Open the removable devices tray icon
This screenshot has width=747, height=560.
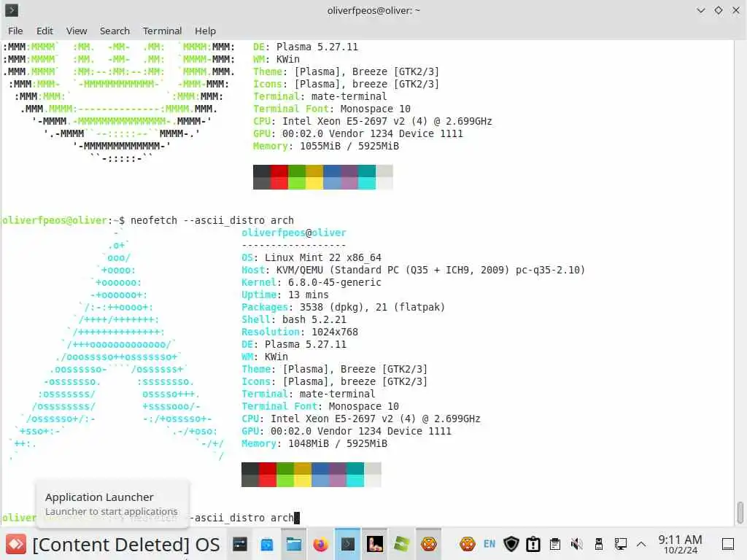point(599,544)
